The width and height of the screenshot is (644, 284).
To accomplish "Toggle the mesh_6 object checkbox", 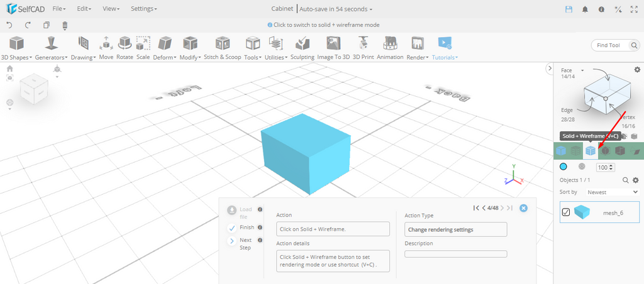I will click(566, 212).
